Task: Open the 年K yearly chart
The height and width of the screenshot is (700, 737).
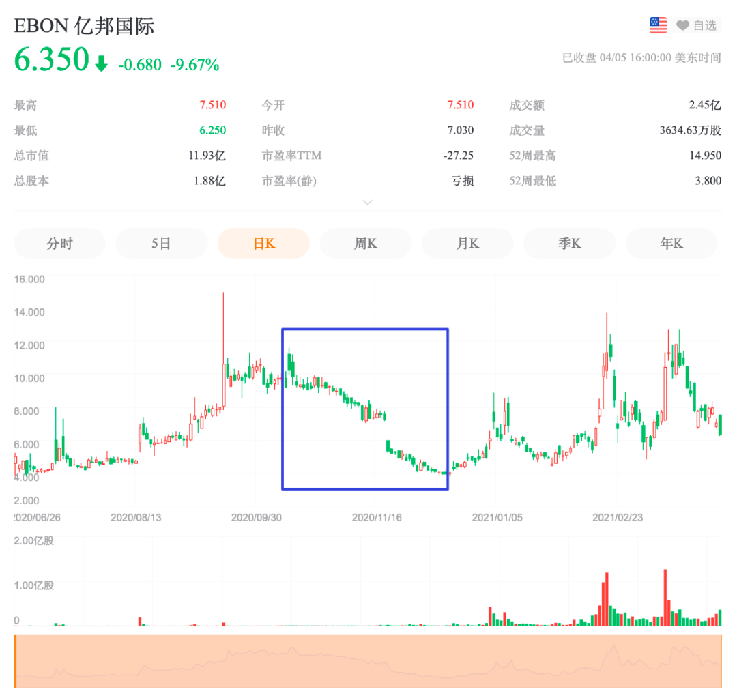Action: (x=671, y=243)
